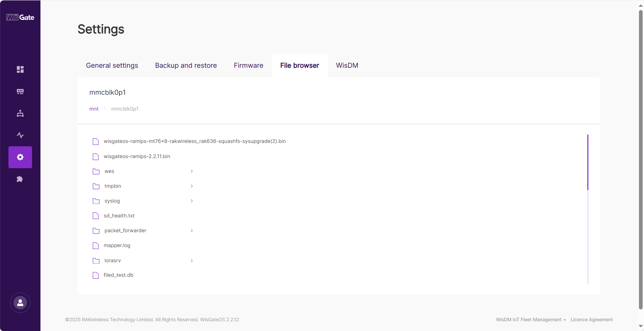Screen dimensions: 644x331
Task: Open the Diagnostics pulse icon in sidebar
Action: (x=20, y=135)
